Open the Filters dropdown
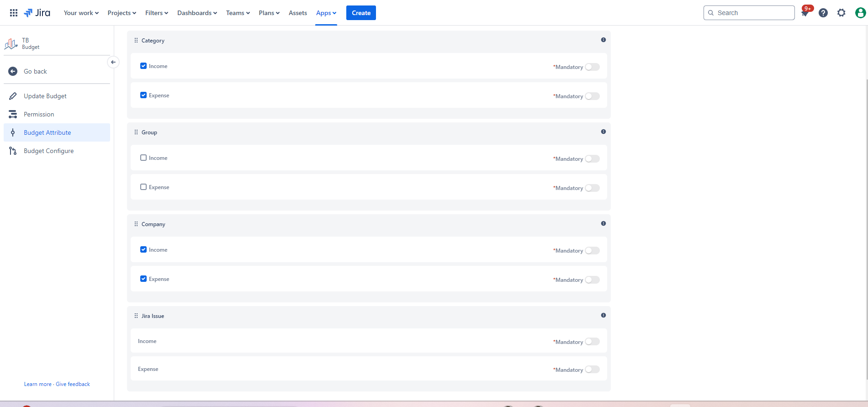Screen dimensions: 868x407 (x=157, y=13)
